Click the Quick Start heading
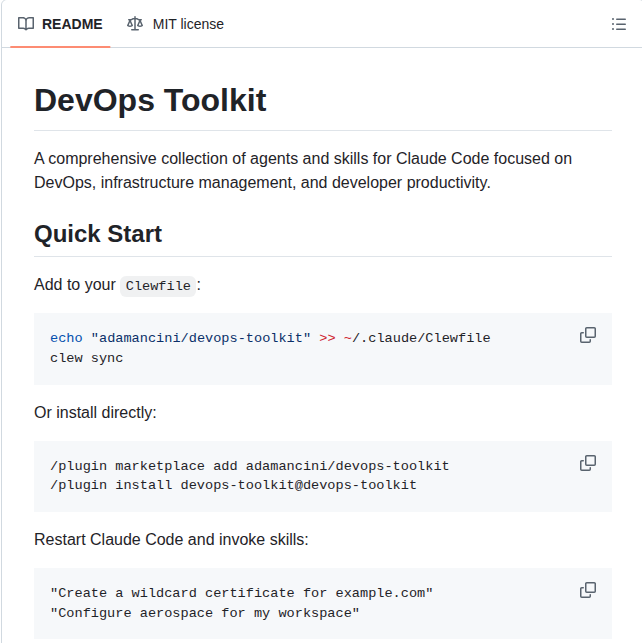Image resolution: width=642 pixels, height=643 pixels. pos(98,234)
